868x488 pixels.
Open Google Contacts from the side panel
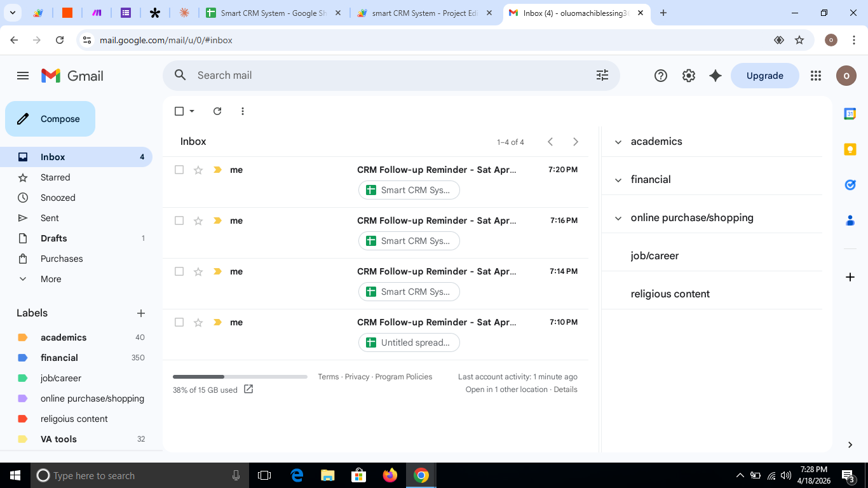[x=850, y=220]
